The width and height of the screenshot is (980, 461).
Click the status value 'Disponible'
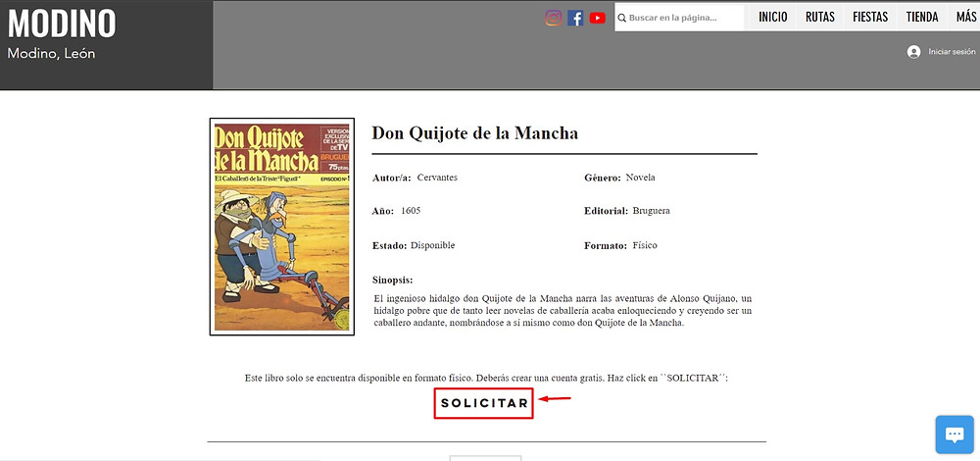tap(432, 246)
